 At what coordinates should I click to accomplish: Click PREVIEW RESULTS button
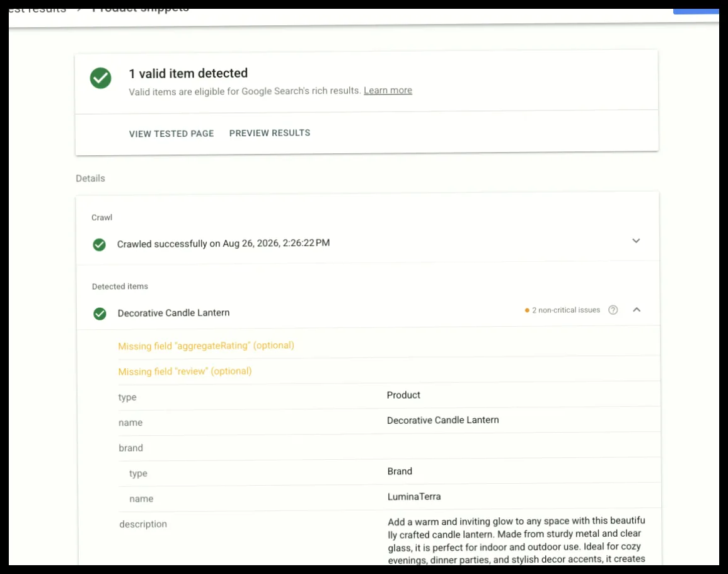point(270,133)
